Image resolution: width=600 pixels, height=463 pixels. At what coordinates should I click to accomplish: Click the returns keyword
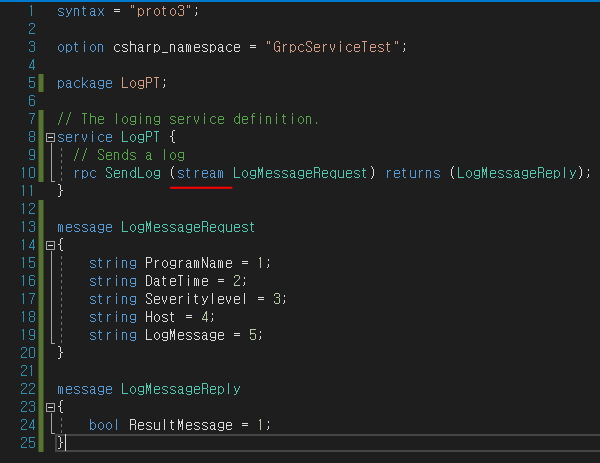[x=413, y=173]
